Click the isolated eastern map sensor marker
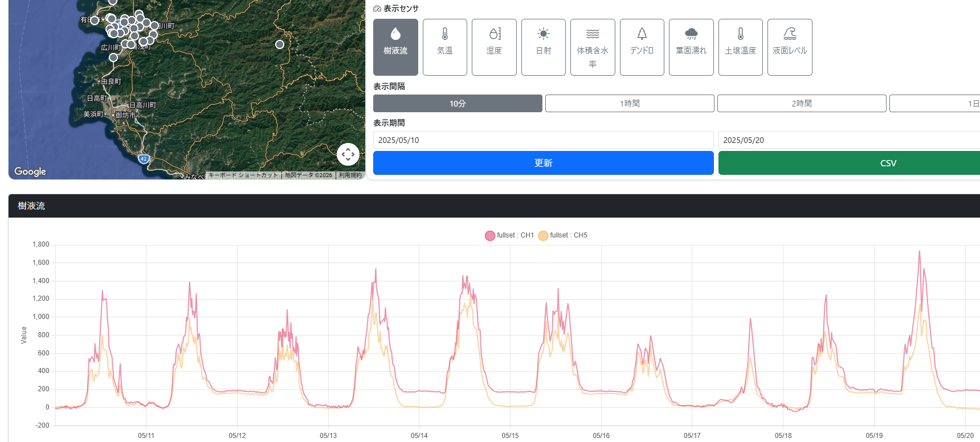This screenshot has width=980, height=442. [280, 44]
